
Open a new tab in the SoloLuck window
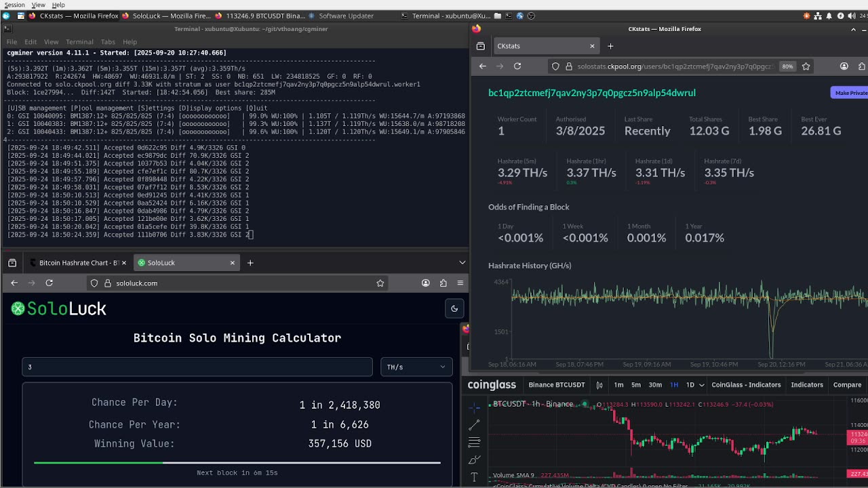click(250, 263)
